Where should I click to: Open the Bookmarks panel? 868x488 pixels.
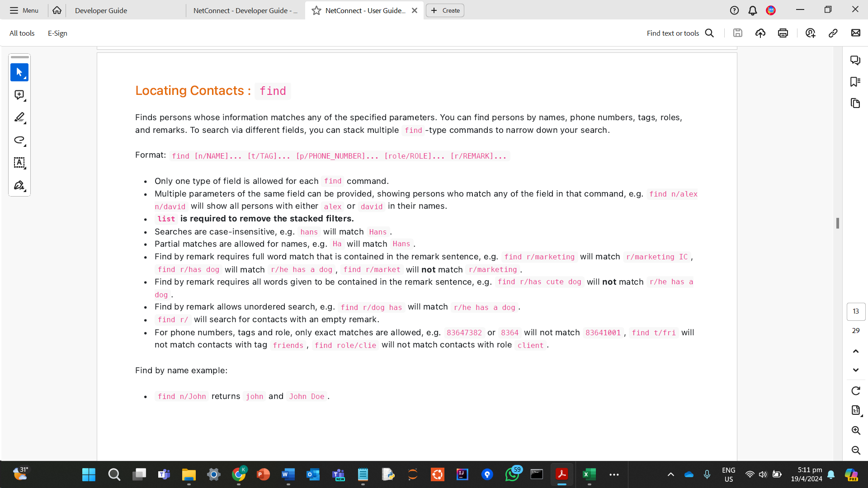pyautogui.click(x=855, y=82)
